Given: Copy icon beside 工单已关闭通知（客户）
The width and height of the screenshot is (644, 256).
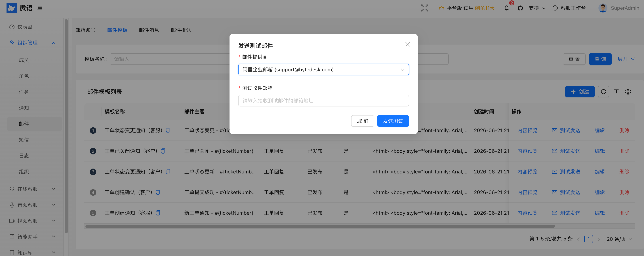Looking at the screenshot, I should point(163,151).
